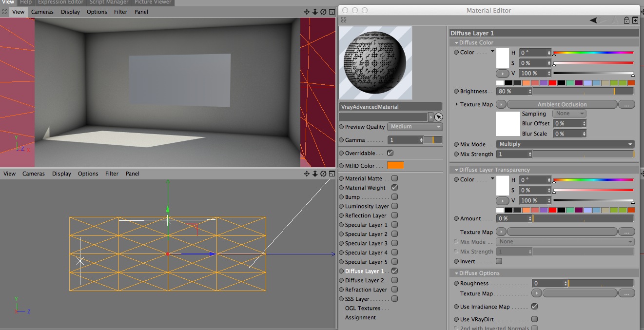Click the Transparency Texture Map ellipsis button
644x330 pixels.
pos(626,232)
